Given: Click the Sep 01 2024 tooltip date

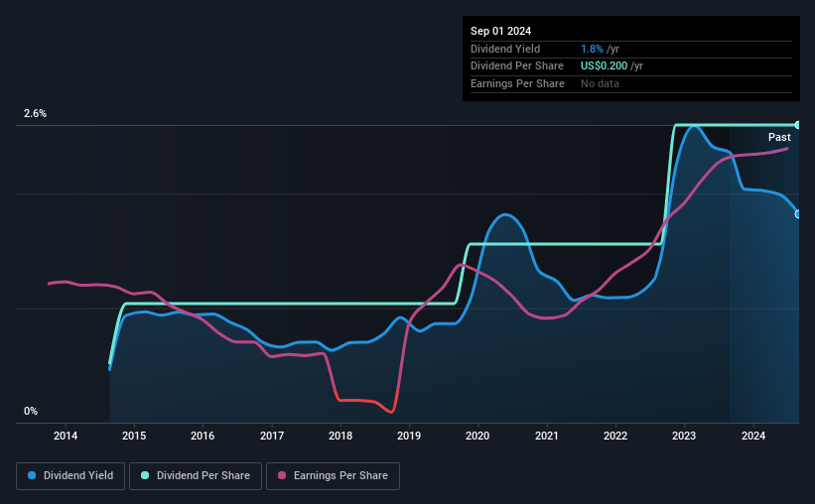Looking at the screenshot, I should point(500,31).
